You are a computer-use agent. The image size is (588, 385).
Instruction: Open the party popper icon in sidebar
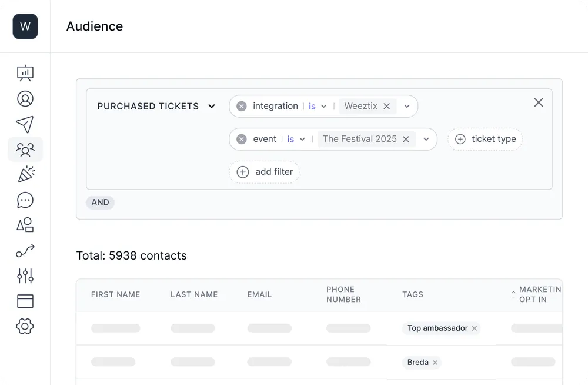point(26,174)
